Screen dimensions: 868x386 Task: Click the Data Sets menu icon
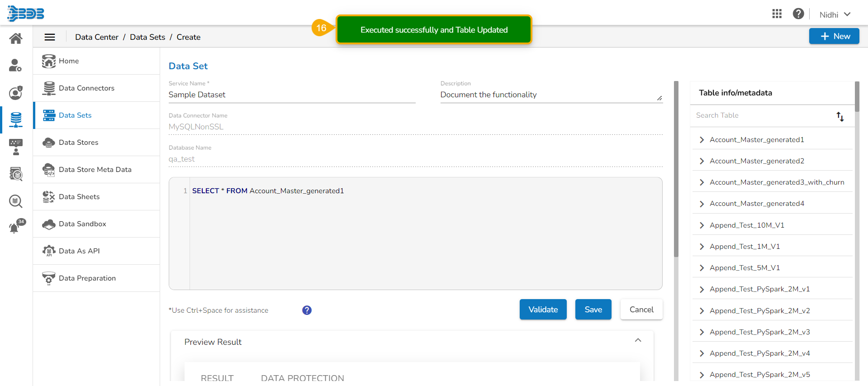tap(49, 115)
